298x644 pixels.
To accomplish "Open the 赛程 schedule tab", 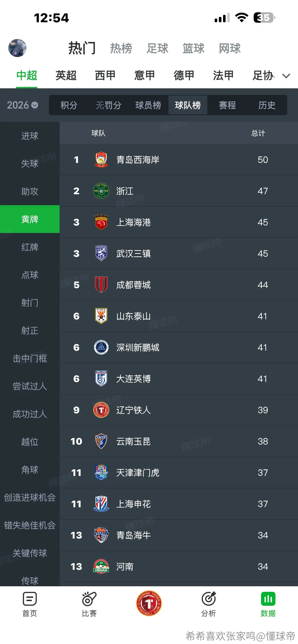I will coord(227,105).
